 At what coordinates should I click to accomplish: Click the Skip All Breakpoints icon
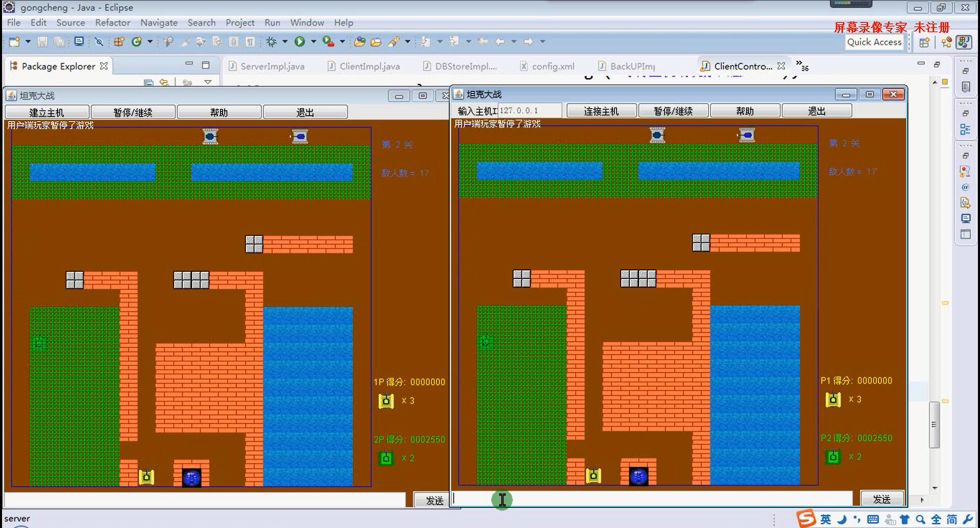[99, 42]
